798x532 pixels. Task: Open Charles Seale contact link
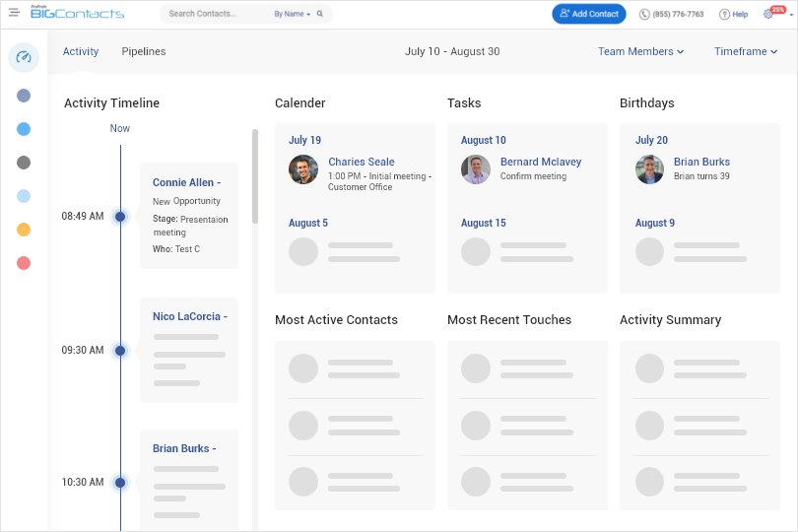click(361, 162)
